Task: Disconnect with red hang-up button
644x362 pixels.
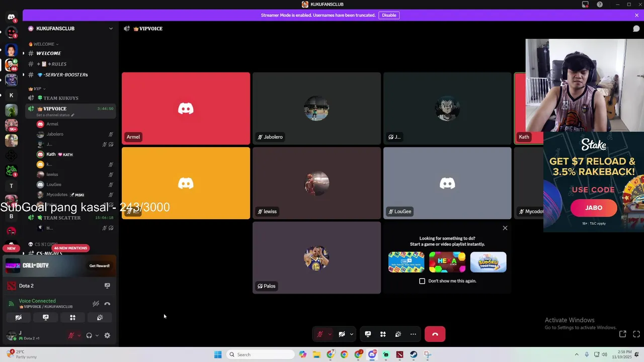Action: pyautogui.click(x=435, y=334)
